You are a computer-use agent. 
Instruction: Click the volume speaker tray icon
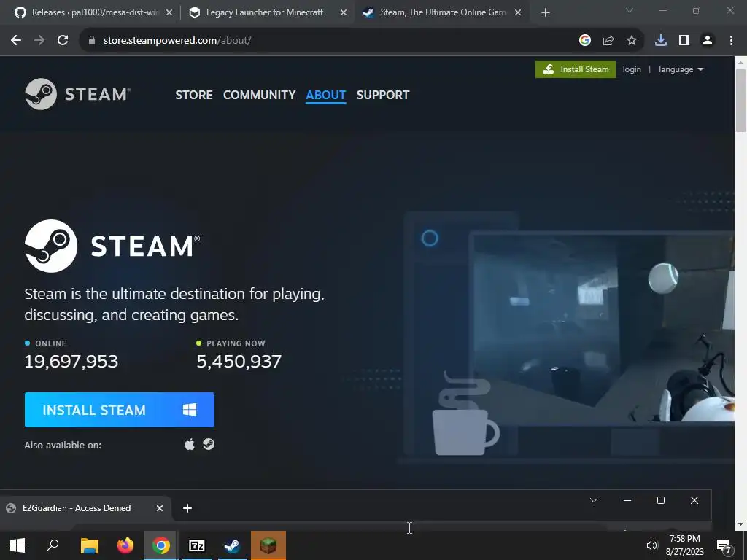click(651, 545)
